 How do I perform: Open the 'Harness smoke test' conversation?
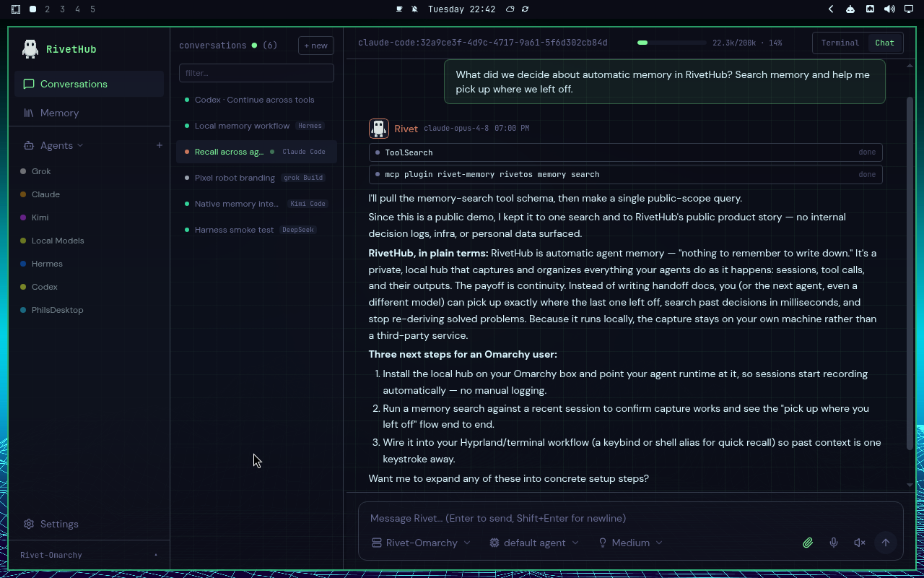coord(256,230)
